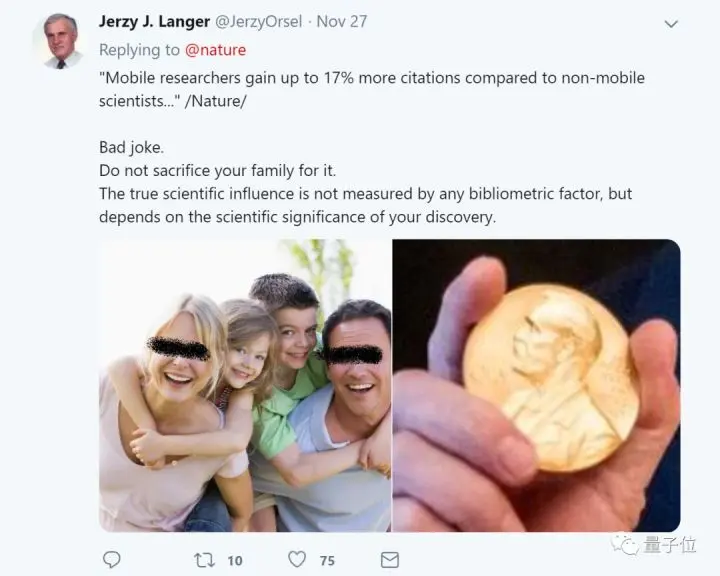720x576 pixels.
Task: Click the 'Replying to' label text
Action: [139, 50]
